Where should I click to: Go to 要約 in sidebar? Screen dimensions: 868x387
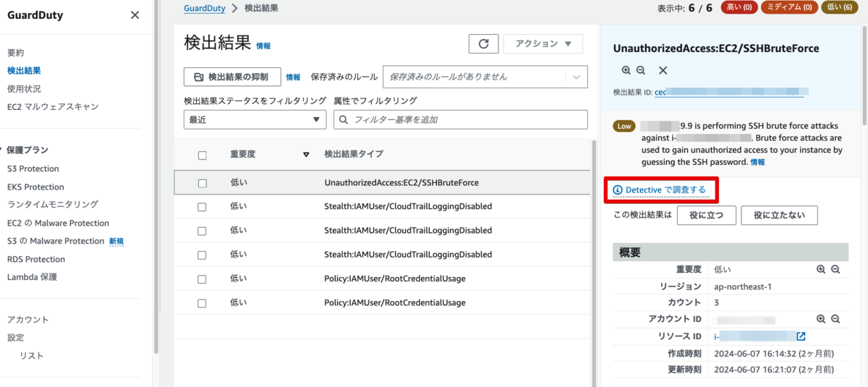tap(16, 53)
